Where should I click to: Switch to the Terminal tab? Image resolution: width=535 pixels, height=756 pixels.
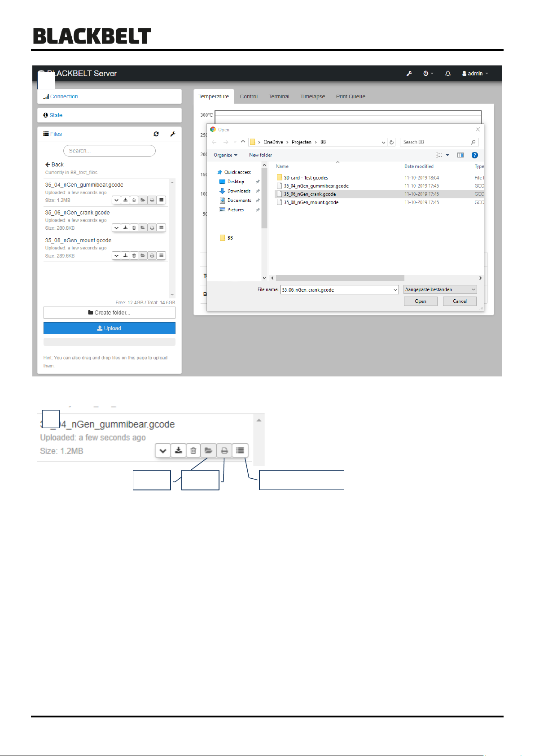pos(279,96)
